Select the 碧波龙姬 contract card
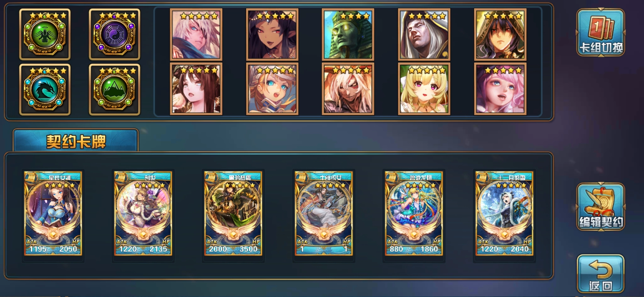 pyautogui.click(x=414, y=213)
